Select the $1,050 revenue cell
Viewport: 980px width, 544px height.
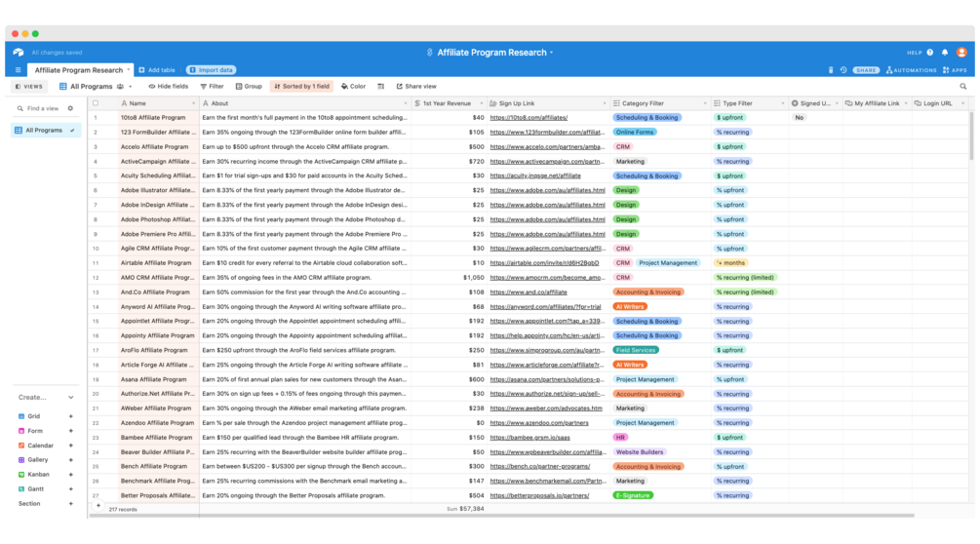[450, 277]
